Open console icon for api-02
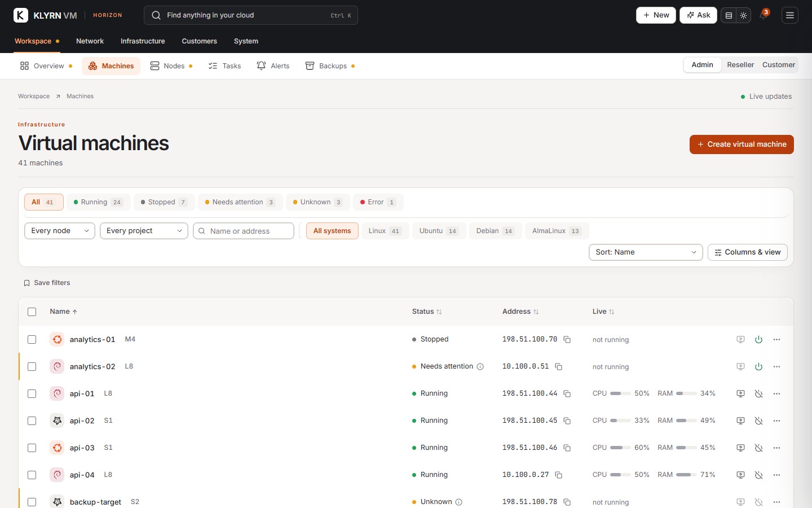This screenshot has width=812, height=508. coord(741,421)
